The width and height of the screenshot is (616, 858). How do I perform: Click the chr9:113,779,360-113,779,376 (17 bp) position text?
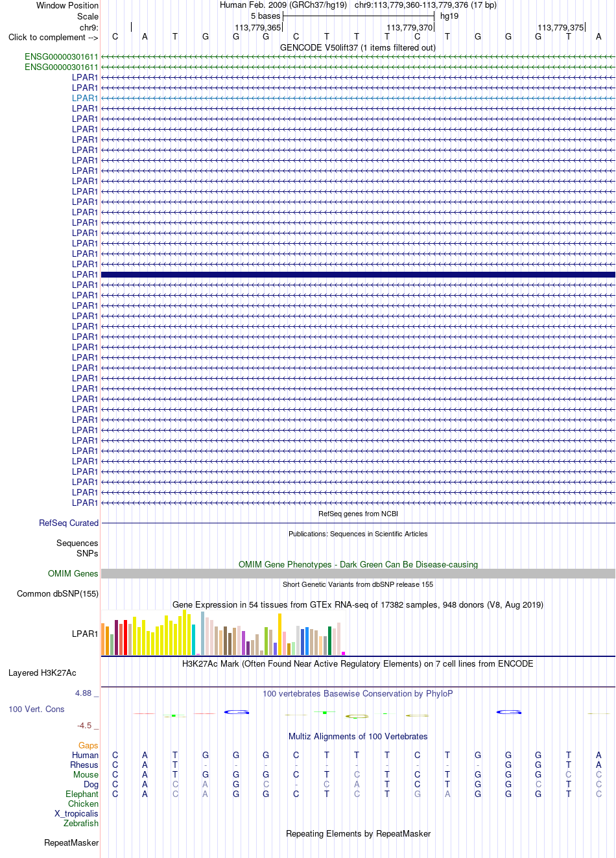tap(425, 5)
